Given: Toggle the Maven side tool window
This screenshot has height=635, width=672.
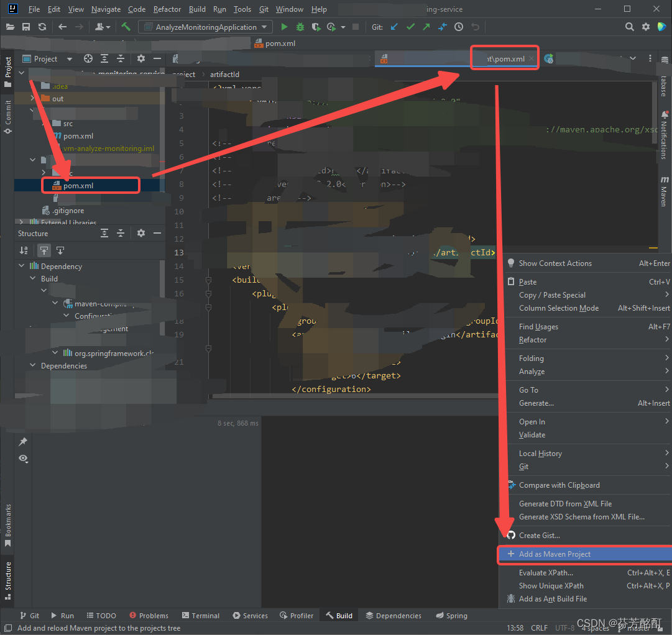Looking at the screenshot, I should point(665,191).
